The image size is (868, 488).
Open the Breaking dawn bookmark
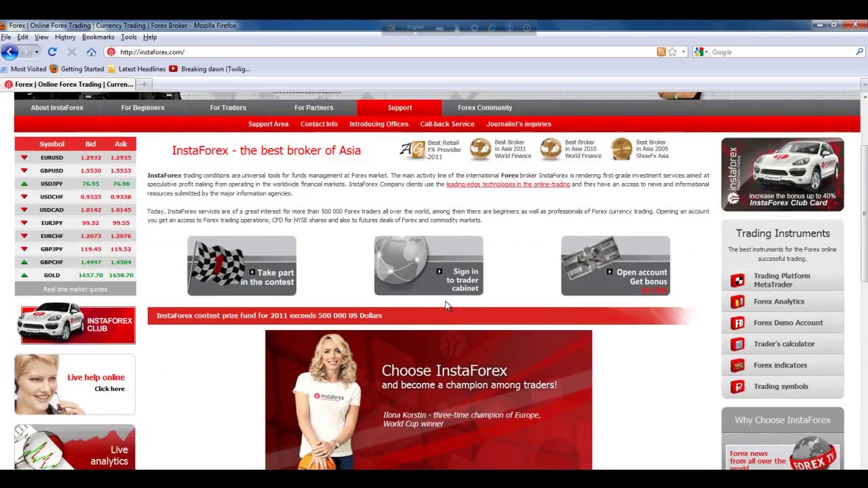pyautogui.click(x=210, y=69)
